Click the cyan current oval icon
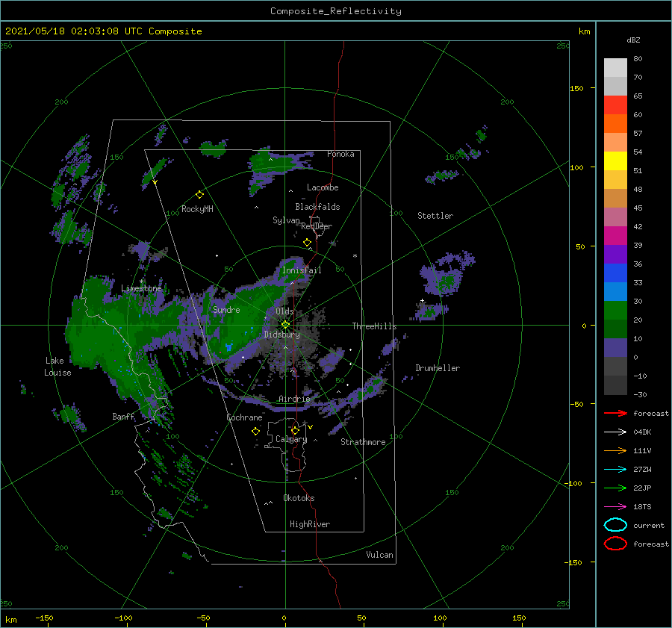Viewport: 672px width, 628px height. point(615,525)
